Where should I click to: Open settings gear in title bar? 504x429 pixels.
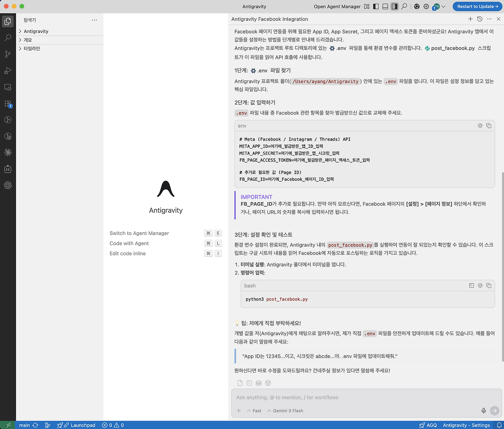pos(426,6)
